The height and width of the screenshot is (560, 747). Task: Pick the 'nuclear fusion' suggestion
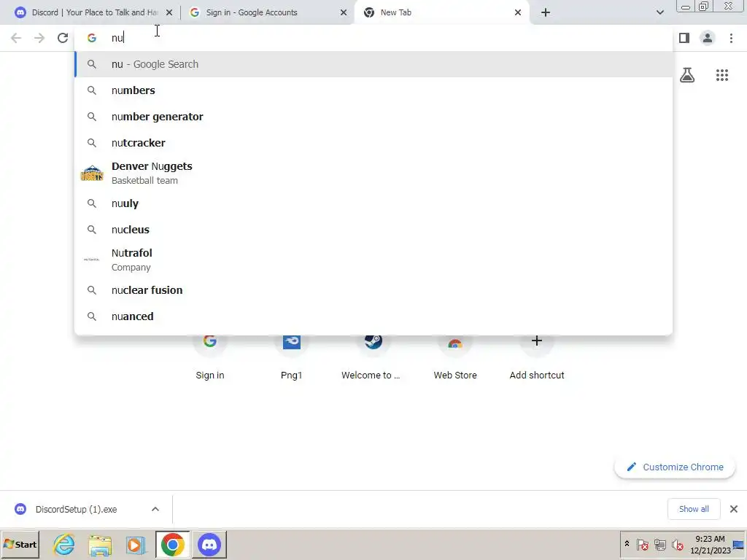pos(373,290)
